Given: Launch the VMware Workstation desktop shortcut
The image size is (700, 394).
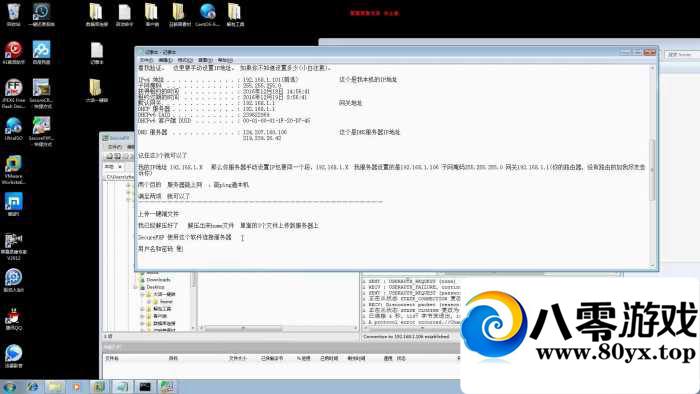Looking at the screenshot, I should (13, 170).
